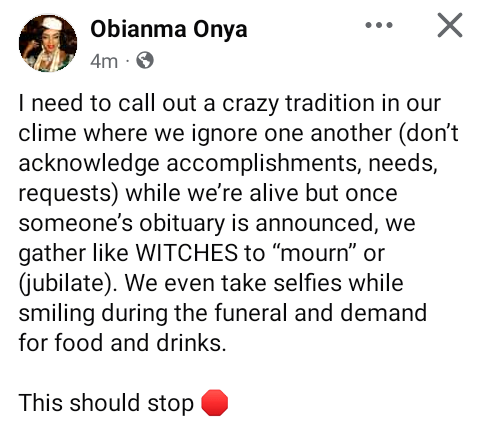Screen dimensions: 479x436
Task: Hide the post using the X icon
Action: click(450, 25)
